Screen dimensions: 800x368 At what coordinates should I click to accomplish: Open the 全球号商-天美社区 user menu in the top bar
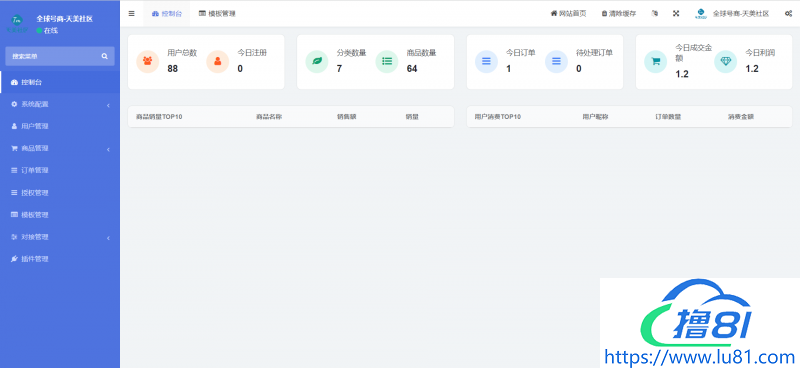click(x=732, y=14)
